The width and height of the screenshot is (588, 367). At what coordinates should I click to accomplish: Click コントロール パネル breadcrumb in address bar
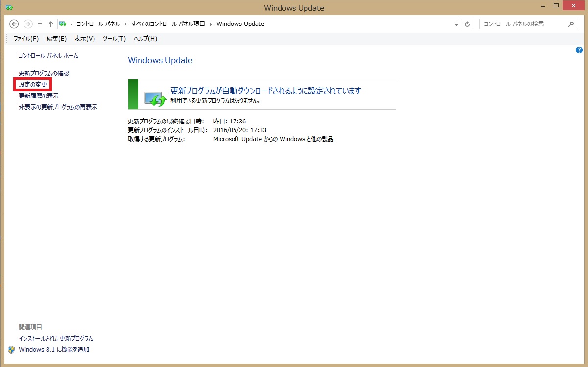[x=98, y=24]
